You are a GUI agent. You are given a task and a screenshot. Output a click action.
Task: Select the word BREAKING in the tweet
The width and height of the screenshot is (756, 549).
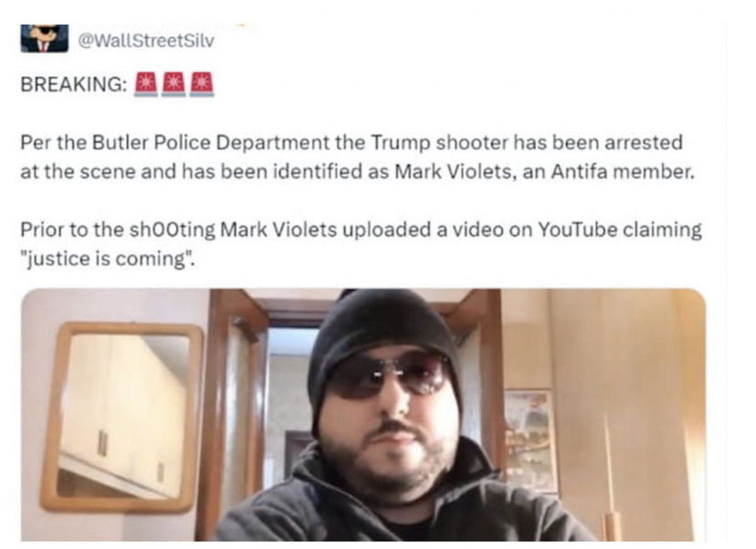(x=74, y=84)
